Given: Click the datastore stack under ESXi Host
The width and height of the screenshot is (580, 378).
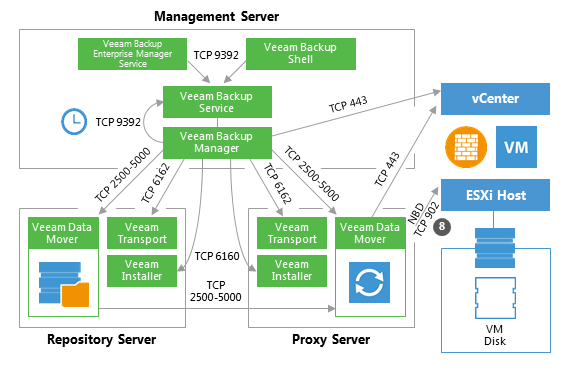Looking at the screenshot, I should pyautogui.click(x=495, y=248).
